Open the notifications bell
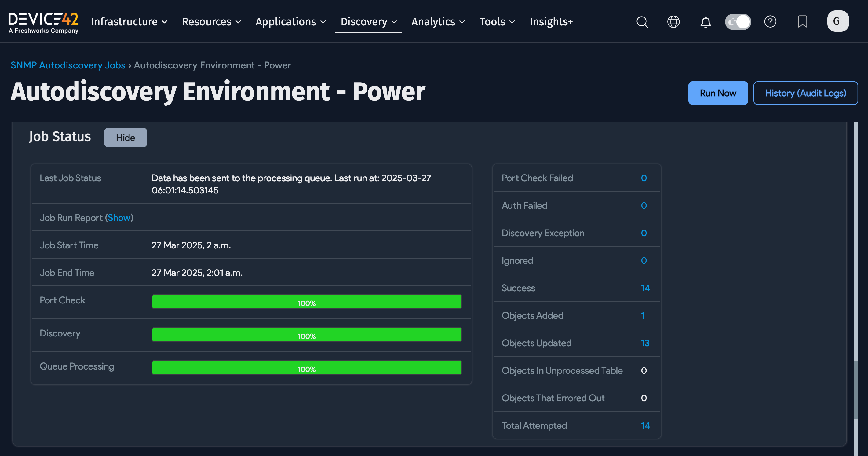 [x=706, y=22]
